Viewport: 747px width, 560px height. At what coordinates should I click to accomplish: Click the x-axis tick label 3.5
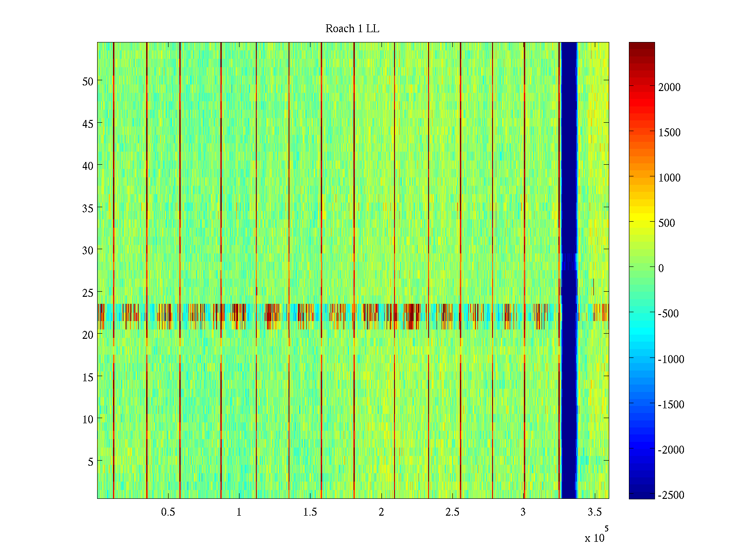594,512
